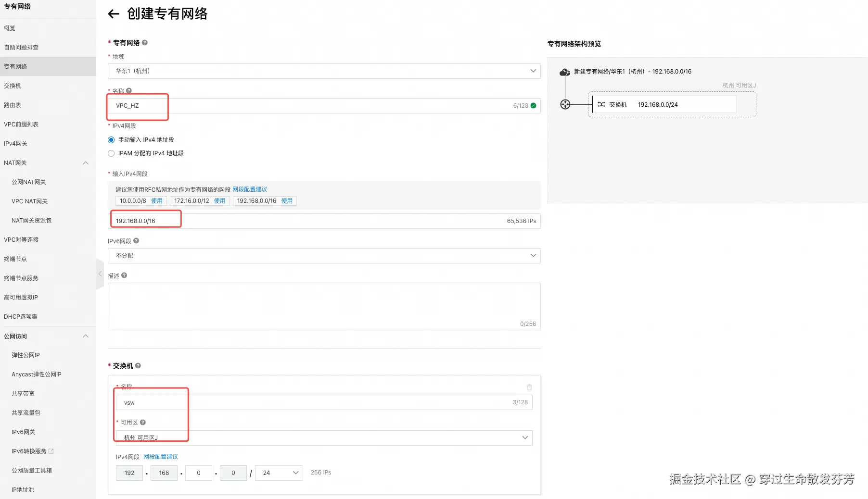Click the cloud VPC icon in preview

click(x=565, y=72)
